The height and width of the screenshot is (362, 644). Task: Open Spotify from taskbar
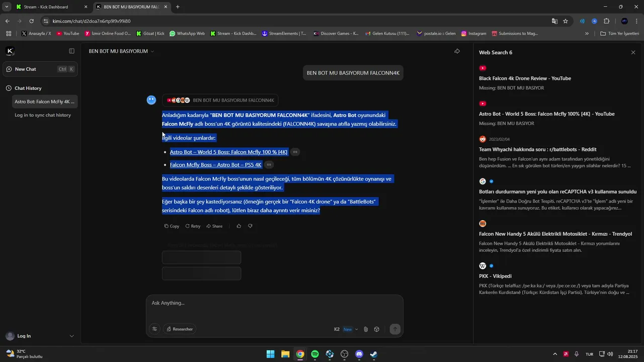click(315, 354)
